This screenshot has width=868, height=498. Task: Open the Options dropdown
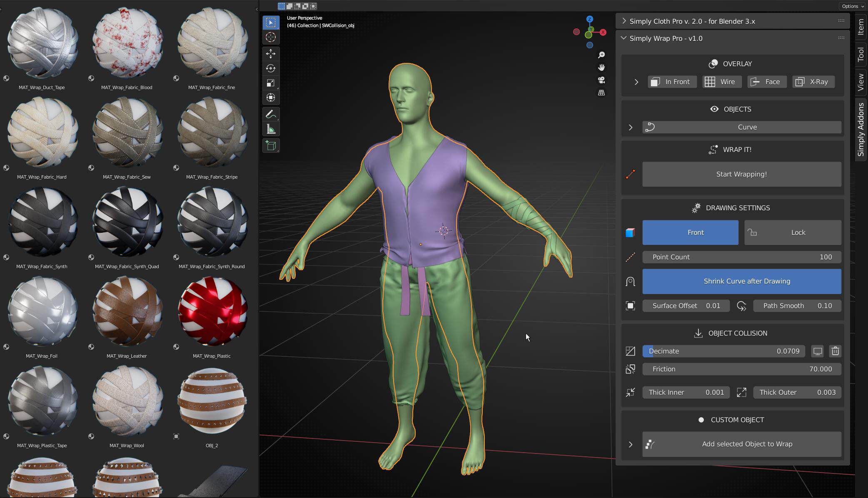[x=853, y=6]
